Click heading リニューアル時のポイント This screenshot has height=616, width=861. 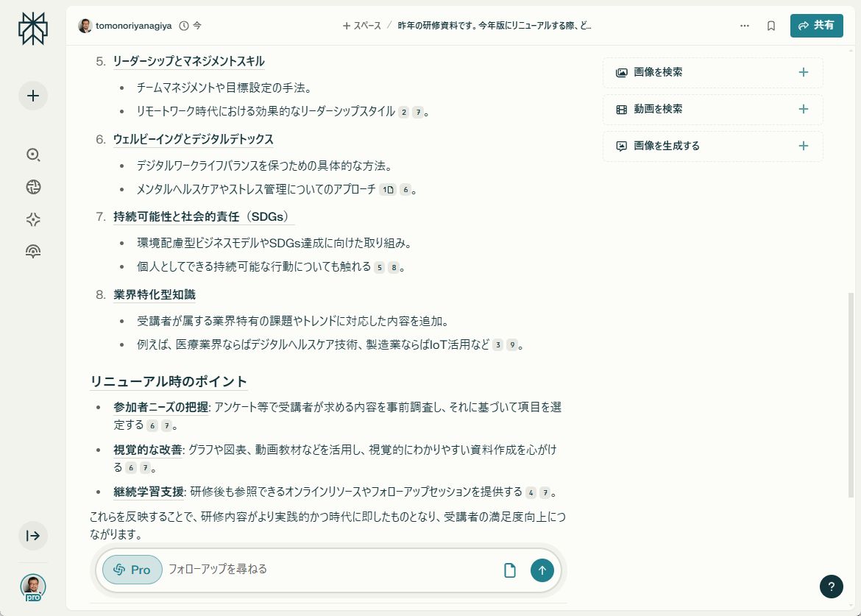point(169,381)
